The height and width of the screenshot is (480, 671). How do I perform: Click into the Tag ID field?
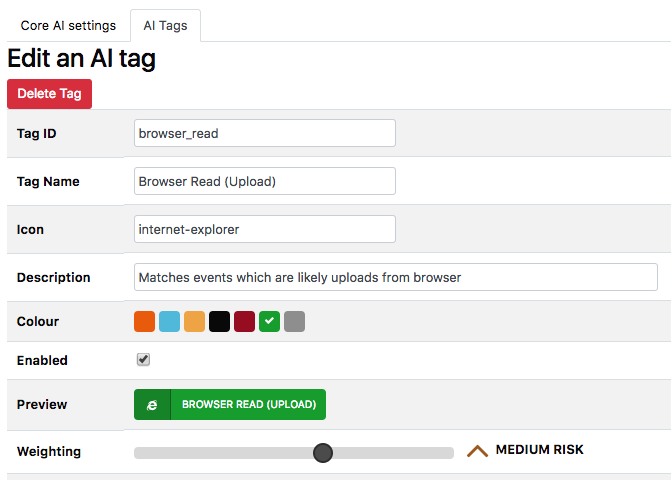[264, 133]
